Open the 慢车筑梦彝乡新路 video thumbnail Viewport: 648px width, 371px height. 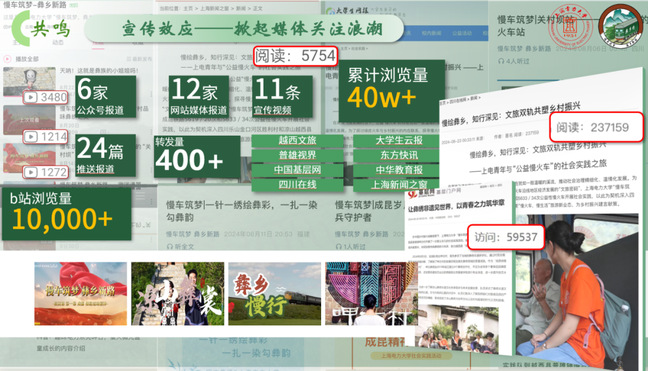81,293
